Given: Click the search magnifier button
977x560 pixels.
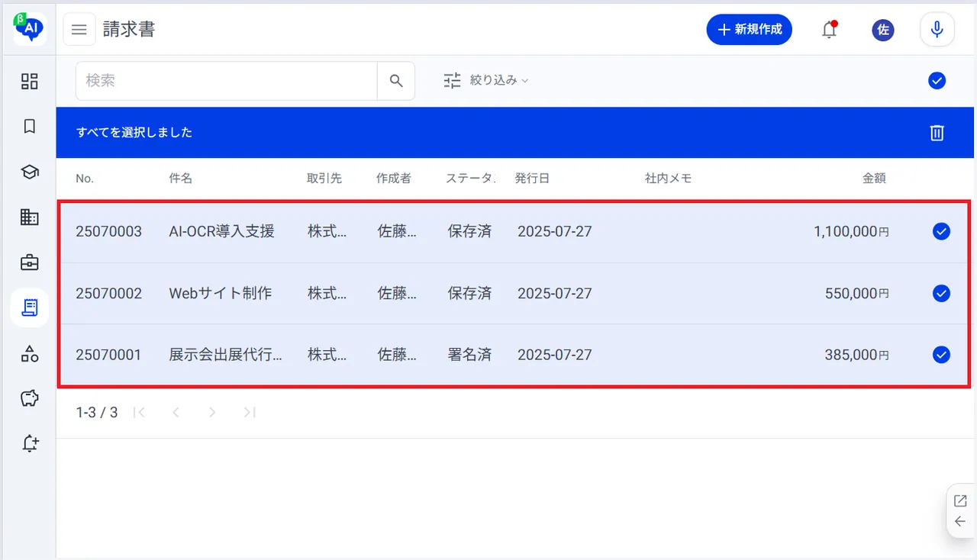Looking at the screenshot, I should [x=396, y=81].
